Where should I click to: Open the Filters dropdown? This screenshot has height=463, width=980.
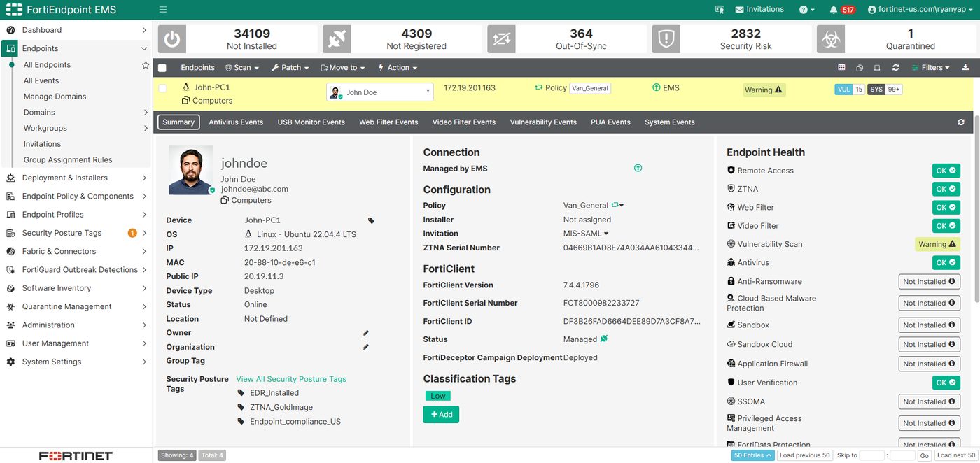point(930,68)
